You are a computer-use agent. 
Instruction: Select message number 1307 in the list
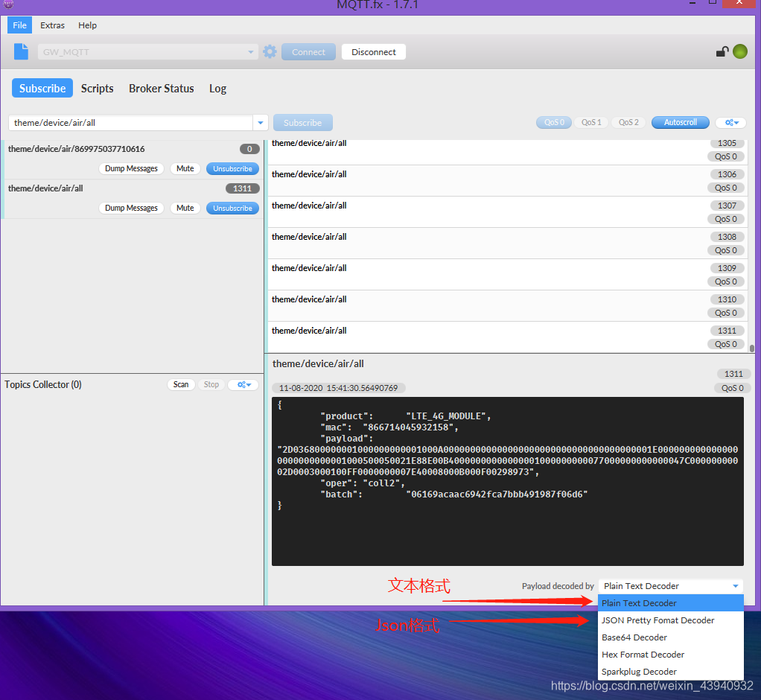click(508, 212)
